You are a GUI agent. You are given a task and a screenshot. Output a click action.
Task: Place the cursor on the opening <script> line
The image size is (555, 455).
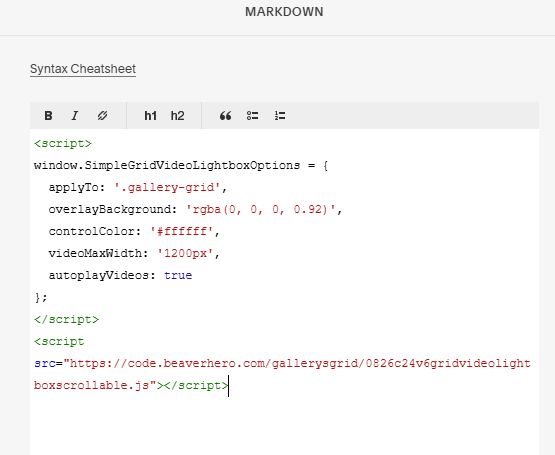(x=63, y=143)
